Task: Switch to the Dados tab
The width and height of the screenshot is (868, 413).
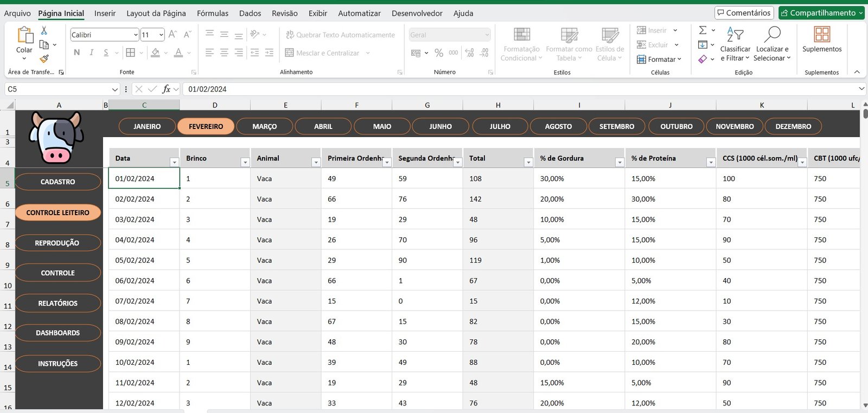Action: [x=250, y=13]
